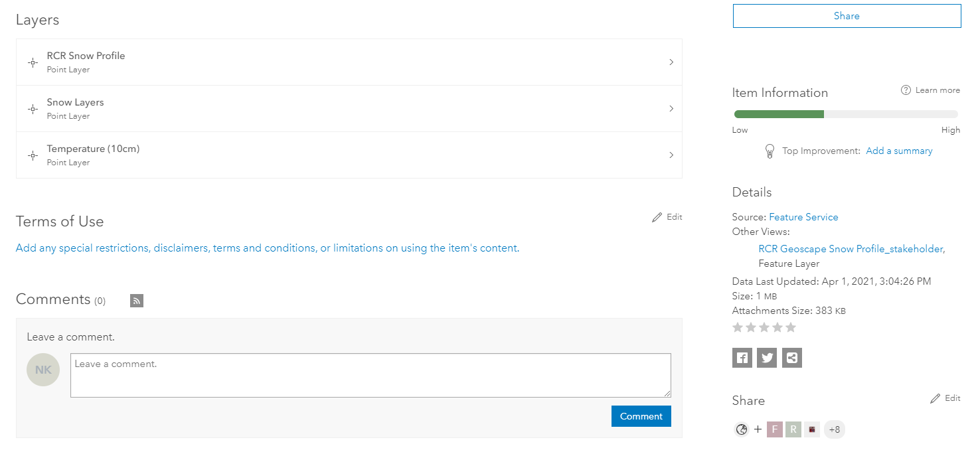This screenshot has width=980, height=456.
Task: Open the generic share options icon
Action: 791,357
